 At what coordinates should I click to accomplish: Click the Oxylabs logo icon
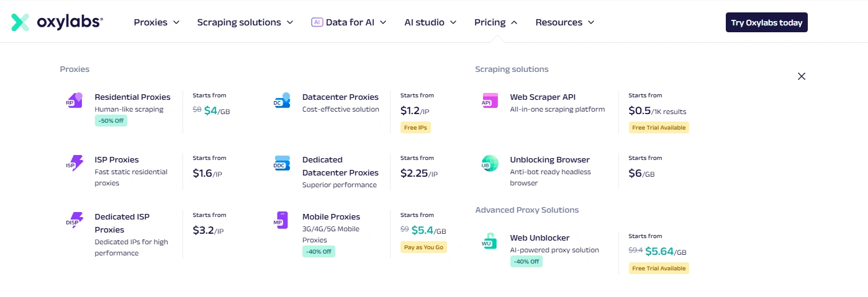[x=20, y=22]
